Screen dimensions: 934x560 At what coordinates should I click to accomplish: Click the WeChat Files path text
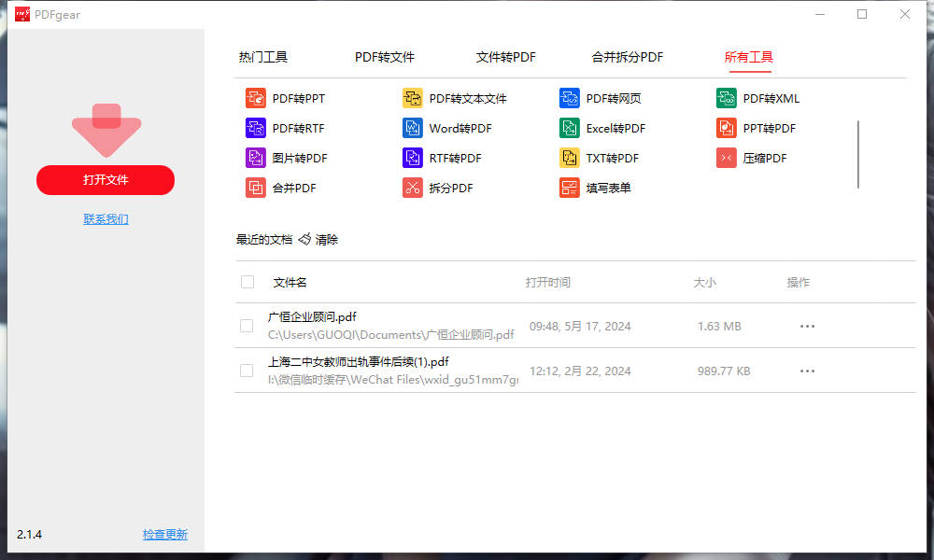click(x=393, y=379)
